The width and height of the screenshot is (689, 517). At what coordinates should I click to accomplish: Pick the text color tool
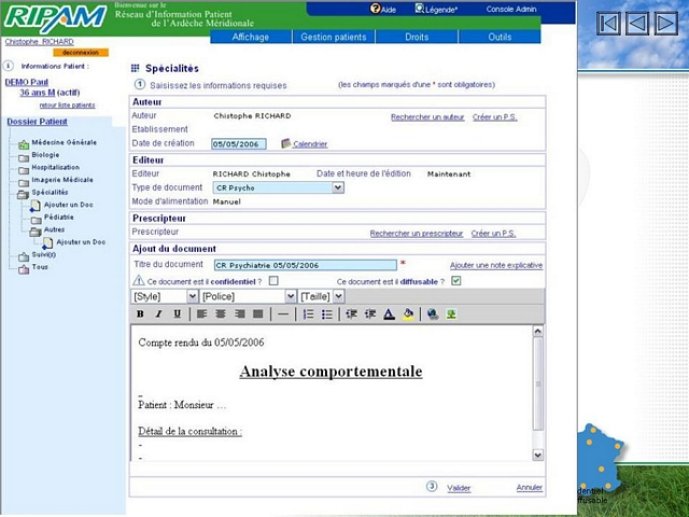click(x=389, y=314)
